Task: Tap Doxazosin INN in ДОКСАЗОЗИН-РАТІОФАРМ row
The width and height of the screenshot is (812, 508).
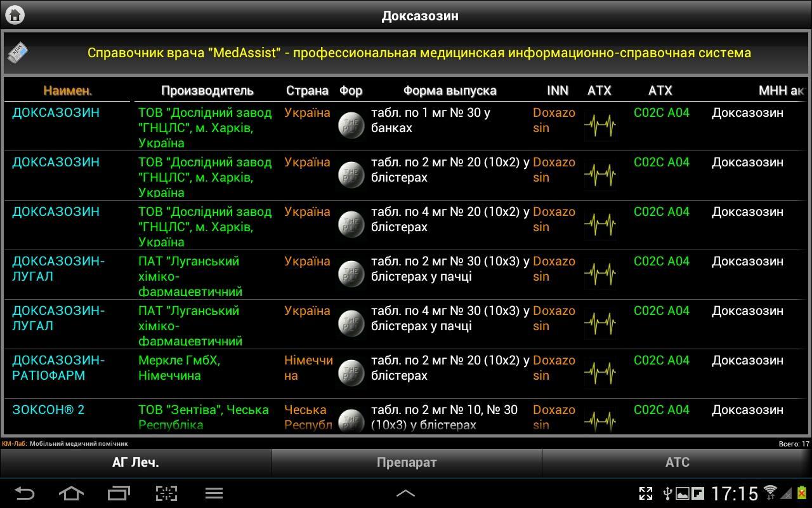Action: pos(554,368)
